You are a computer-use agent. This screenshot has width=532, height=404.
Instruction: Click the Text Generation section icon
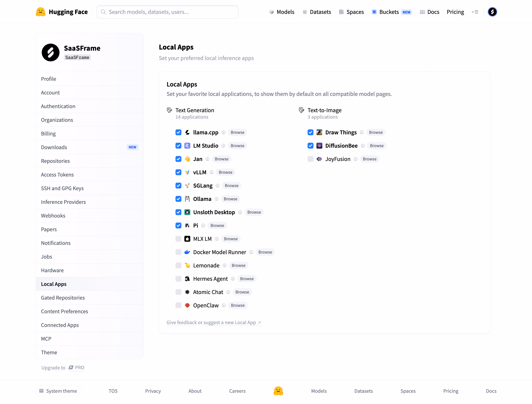(169, 110)
